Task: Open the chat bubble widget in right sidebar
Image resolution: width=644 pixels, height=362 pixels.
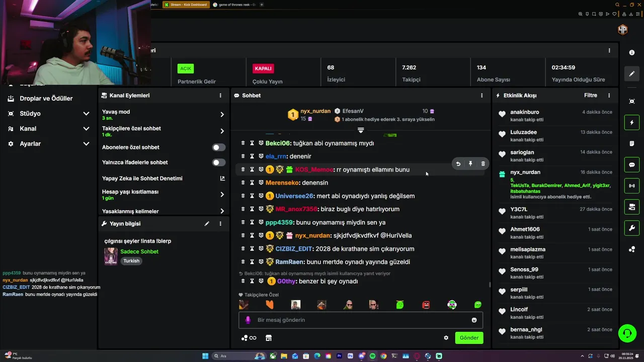Action: [632, 165]
